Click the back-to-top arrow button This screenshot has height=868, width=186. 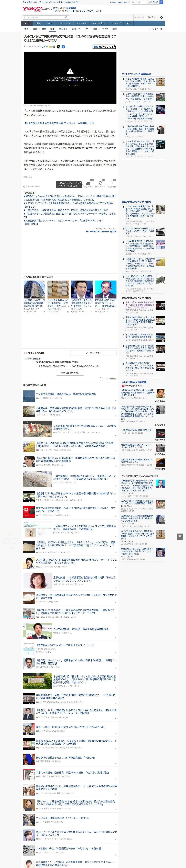pyautogui.click(x=180, y=536)
